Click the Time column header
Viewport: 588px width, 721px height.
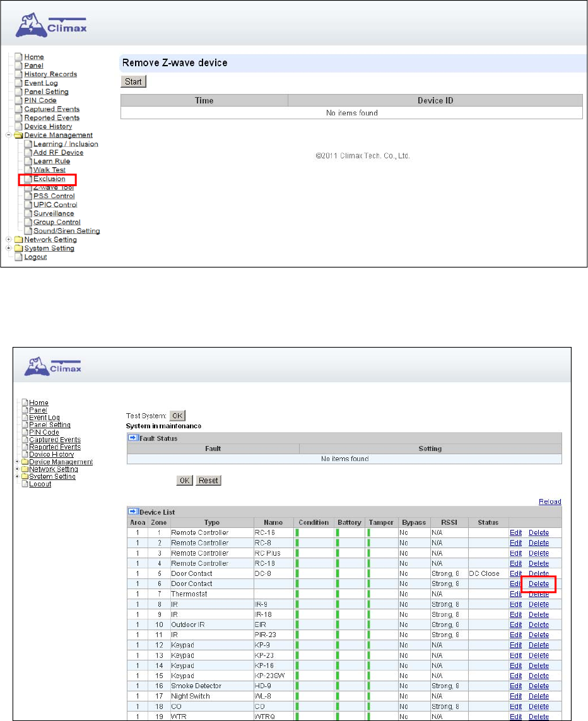[x=204, y=100]
